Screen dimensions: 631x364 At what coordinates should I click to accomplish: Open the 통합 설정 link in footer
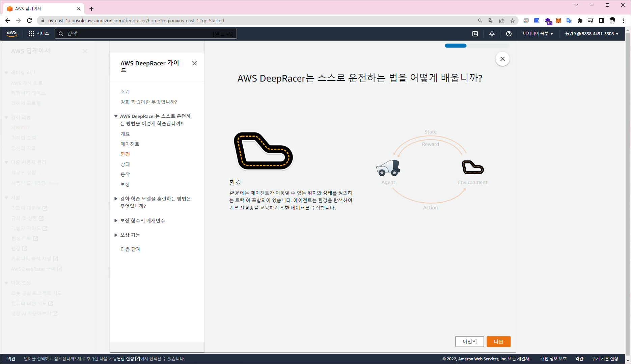point(128,359)
